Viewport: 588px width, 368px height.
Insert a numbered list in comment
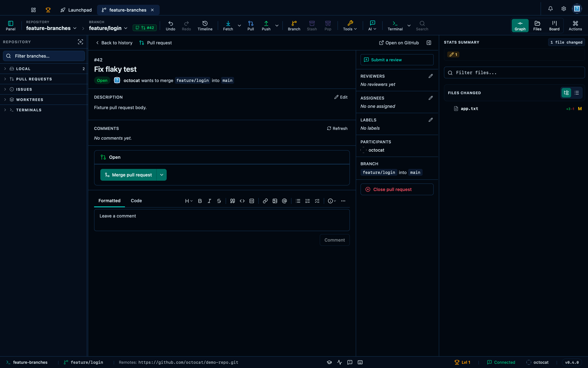(308, 201)
